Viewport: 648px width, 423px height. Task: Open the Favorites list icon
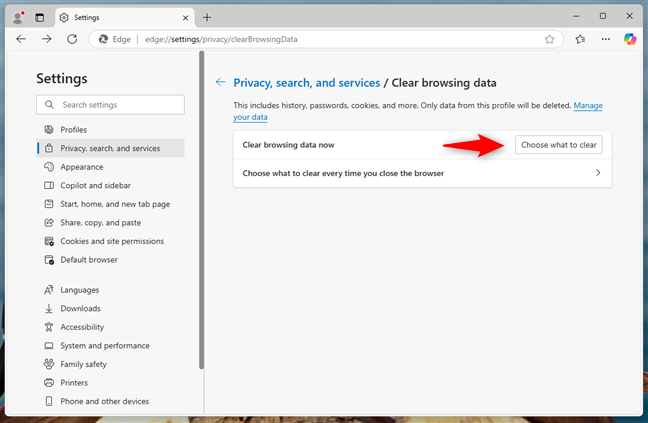click(580, 39)
